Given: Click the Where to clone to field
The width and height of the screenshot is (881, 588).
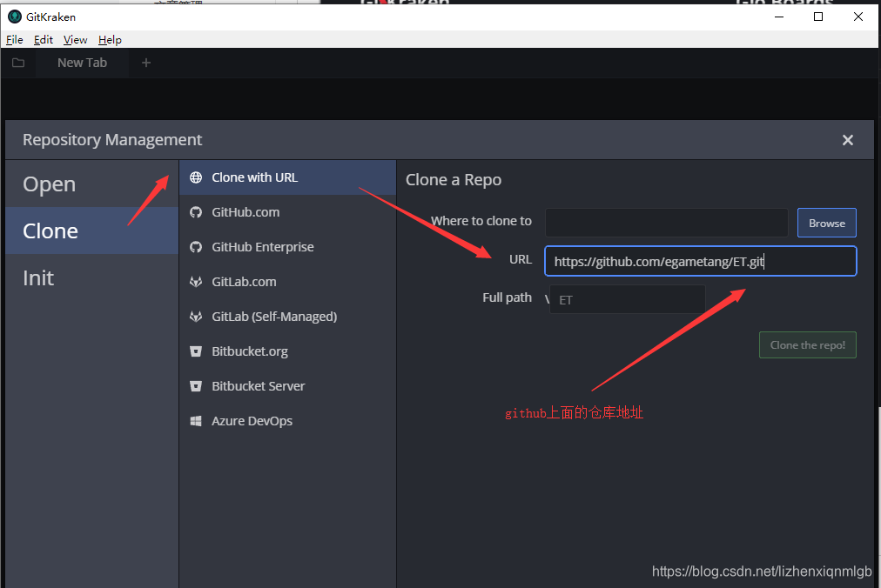Looking at the screenshot, I should point(666,223).
